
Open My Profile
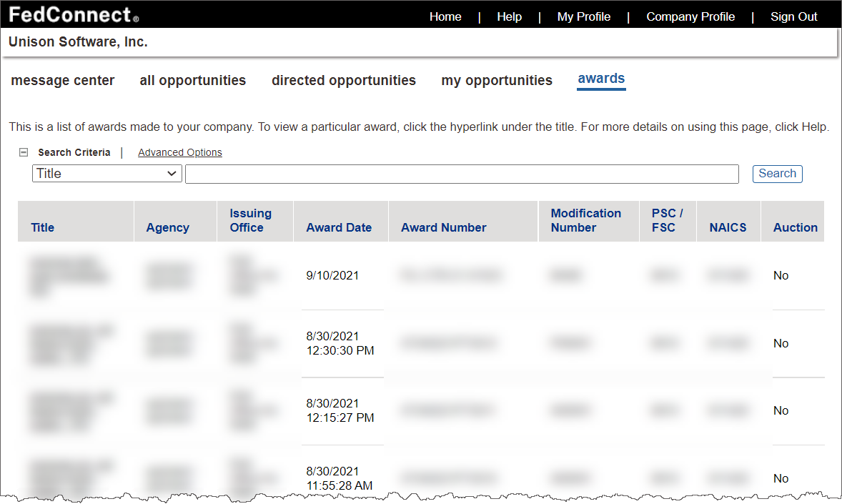[583, 16]
